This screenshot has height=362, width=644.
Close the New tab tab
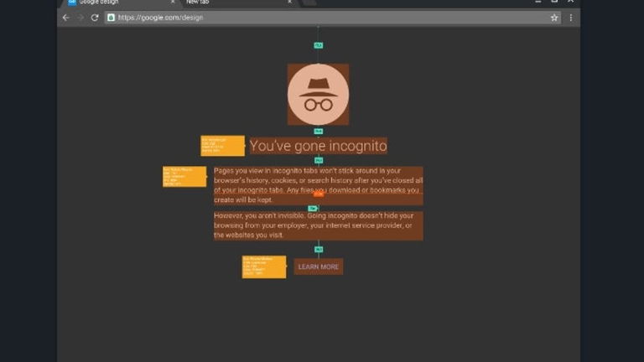tap(289, 2)
